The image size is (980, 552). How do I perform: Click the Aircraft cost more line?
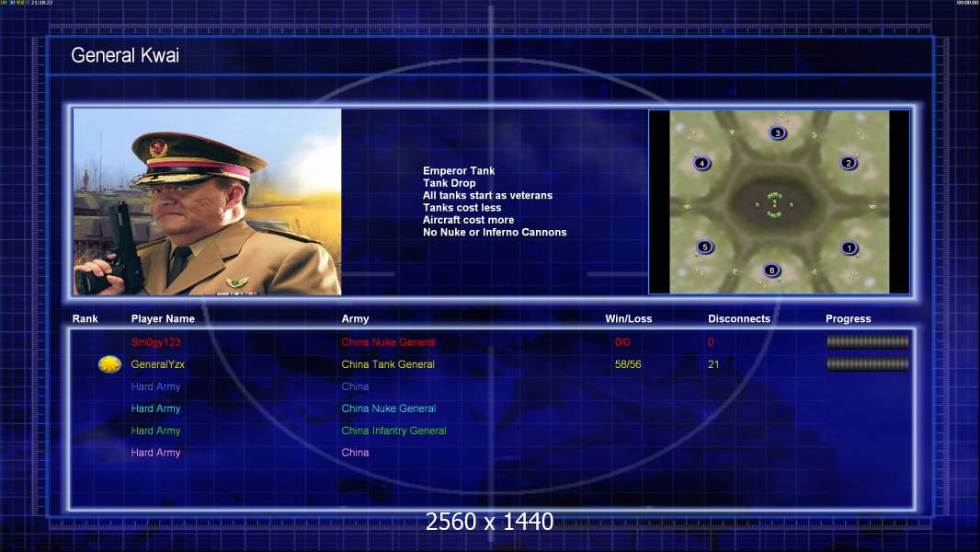[x=468, y=220]
